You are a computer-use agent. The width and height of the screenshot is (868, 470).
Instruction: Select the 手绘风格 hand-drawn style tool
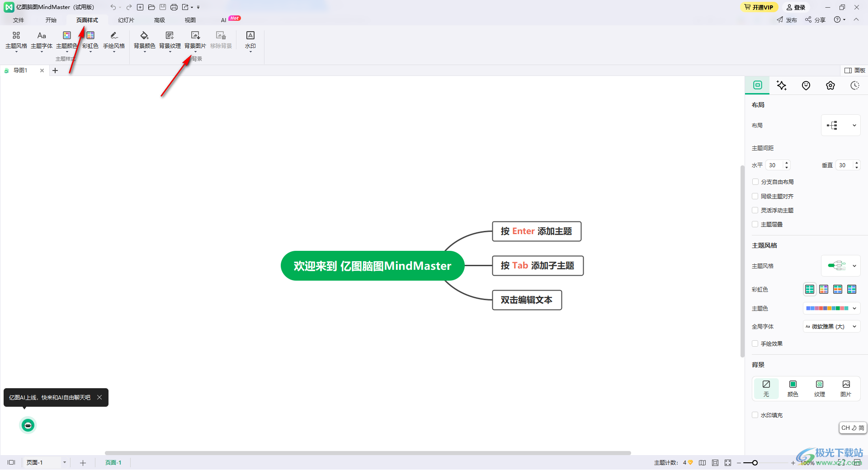(x=114, y=40)
